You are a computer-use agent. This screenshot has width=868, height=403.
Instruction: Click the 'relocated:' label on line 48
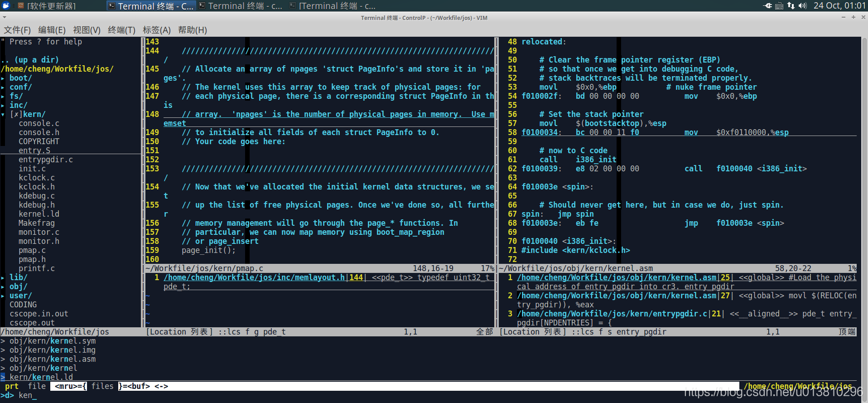[544, 42]
